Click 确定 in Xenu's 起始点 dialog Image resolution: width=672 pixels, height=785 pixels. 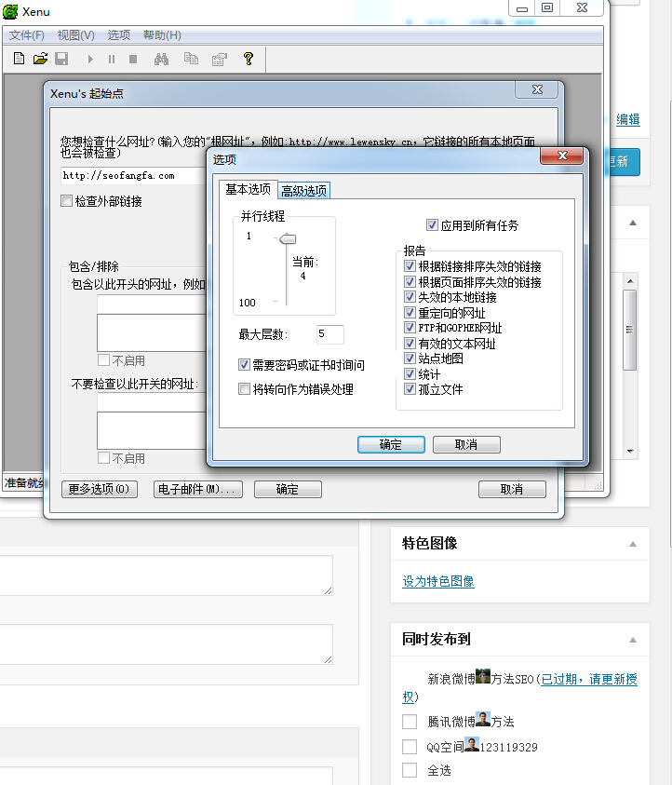[288, 489]
